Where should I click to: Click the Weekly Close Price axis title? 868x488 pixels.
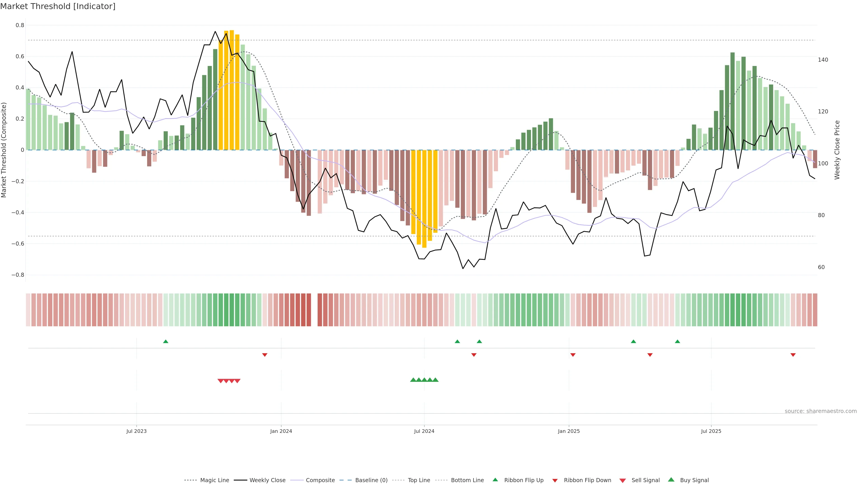click(x=837, y=150)
